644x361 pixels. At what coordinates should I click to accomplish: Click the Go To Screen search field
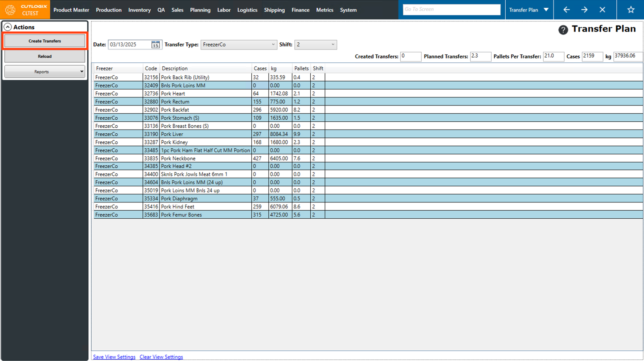(451, 9)
